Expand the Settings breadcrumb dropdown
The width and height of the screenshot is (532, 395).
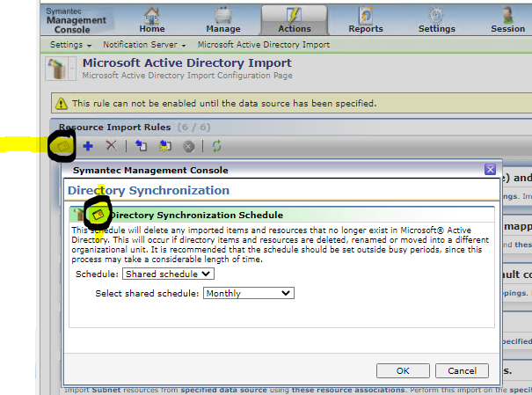[x=70, y=45]
